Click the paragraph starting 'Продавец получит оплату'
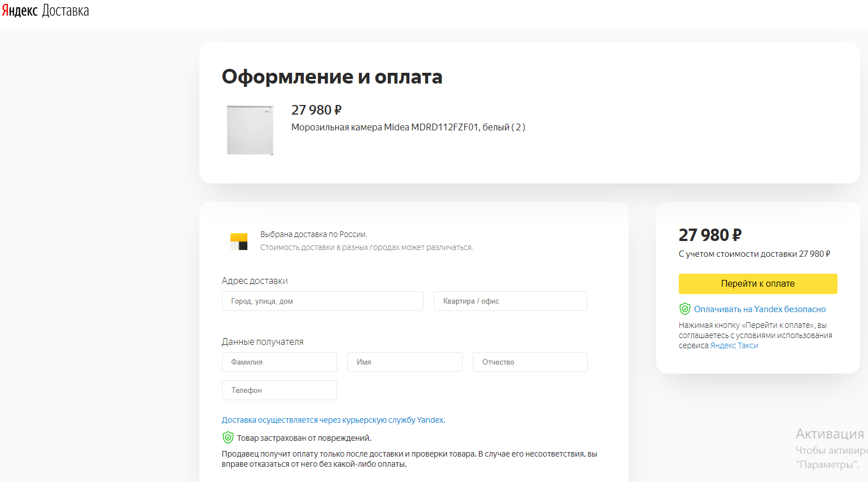 coord(409,459)
